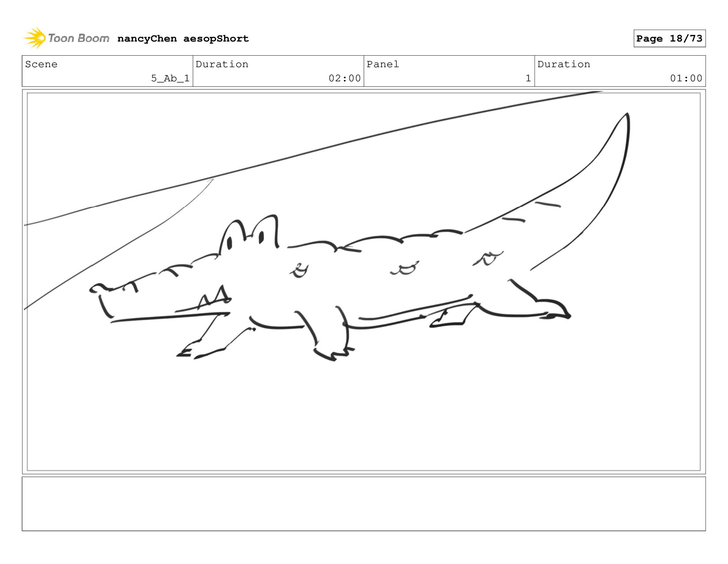The width and height of the screenshot is (728, 564).
Task: Click the scene duration value 02:00
Action: pyautogui.click(x=345, y=78)
